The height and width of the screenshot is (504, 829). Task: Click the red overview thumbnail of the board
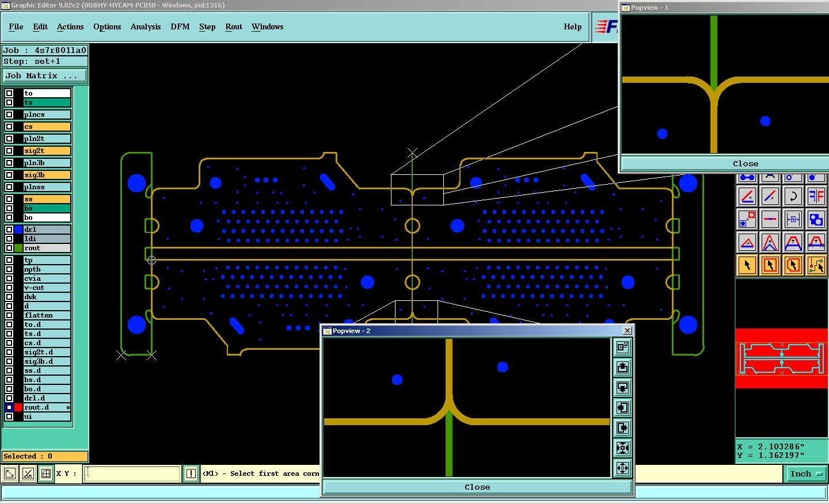[781, 358]
